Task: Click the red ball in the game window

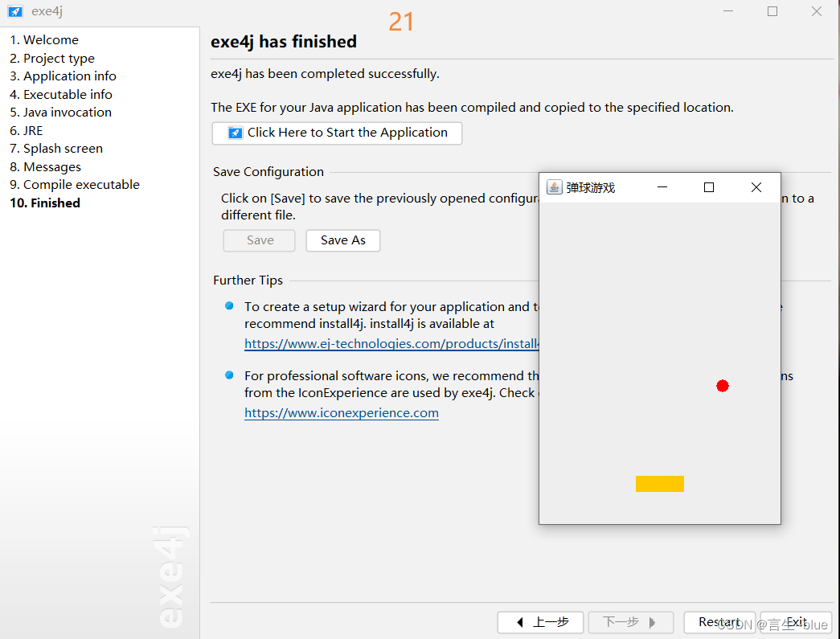Action: (722, 386)
